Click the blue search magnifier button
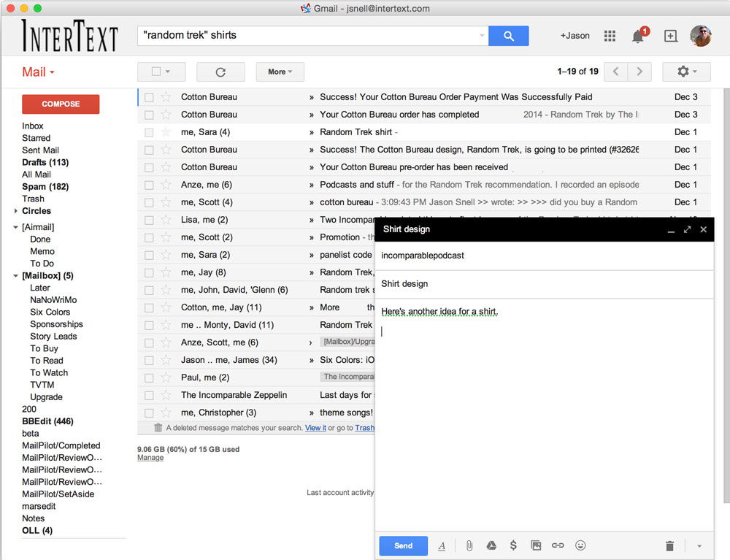 pyautogui.click(x=508, y=36)
